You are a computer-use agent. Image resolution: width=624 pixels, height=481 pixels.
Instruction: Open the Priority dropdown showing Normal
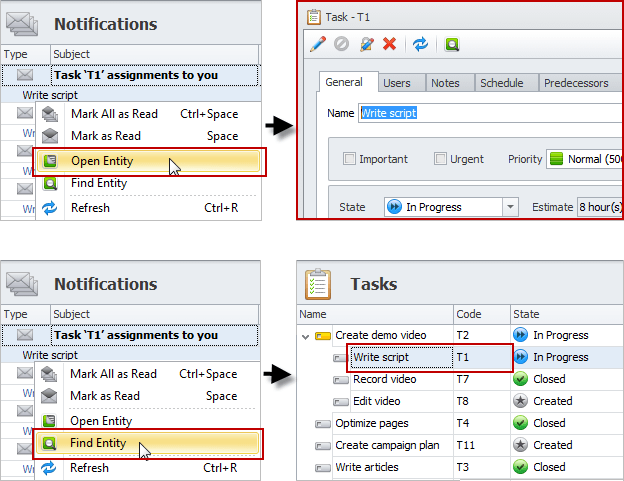coord(585,159)
